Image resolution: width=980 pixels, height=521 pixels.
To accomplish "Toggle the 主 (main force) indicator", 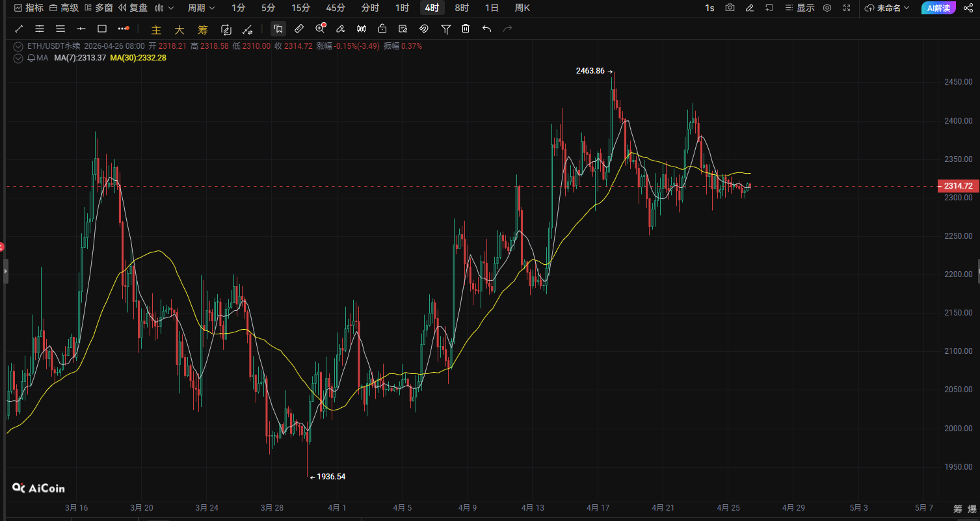I will click(x=156, y=29).
